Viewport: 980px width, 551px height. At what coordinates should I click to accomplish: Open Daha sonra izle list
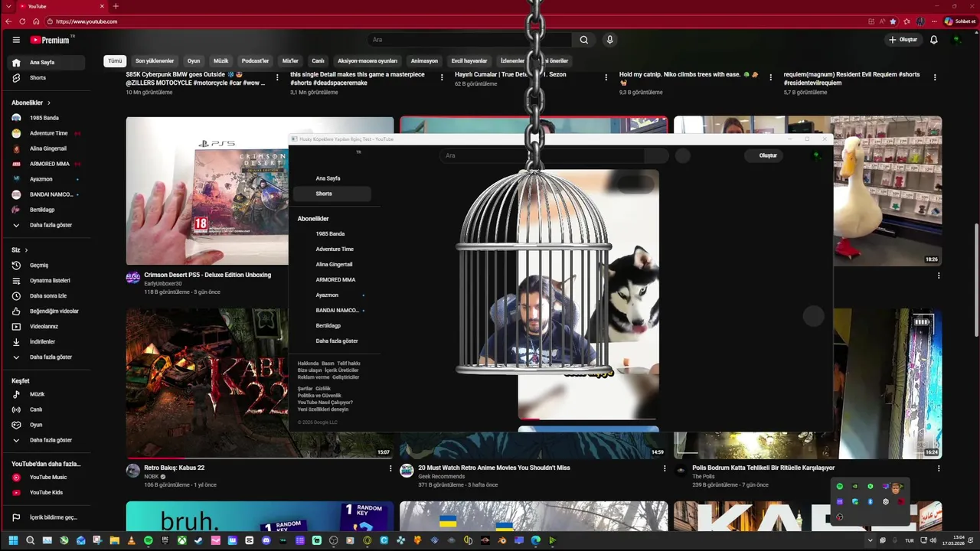46,296
